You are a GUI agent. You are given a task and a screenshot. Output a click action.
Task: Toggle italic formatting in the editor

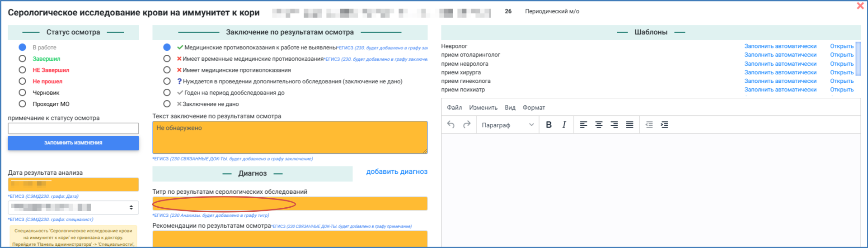(x=564, y=125)
